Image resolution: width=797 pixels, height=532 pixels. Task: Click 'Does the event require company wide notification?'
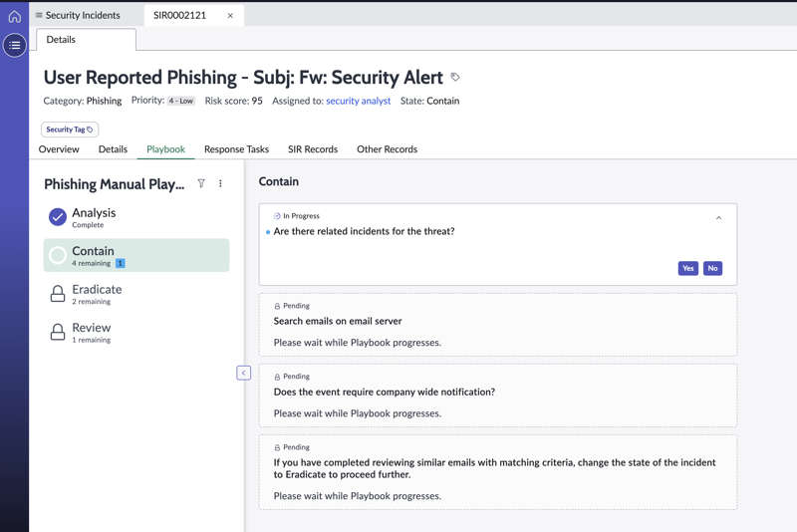(385, 392)
